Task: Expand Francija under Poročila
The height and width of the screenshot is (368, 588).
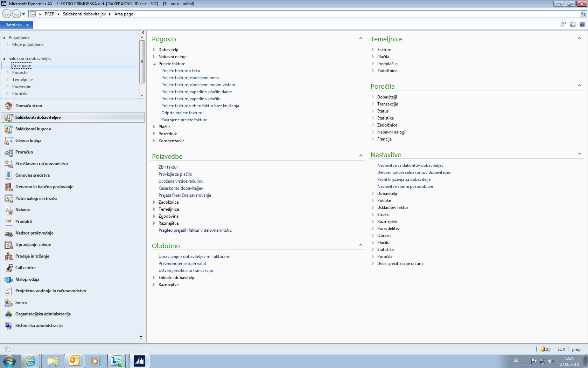Action: coord(373,139)
